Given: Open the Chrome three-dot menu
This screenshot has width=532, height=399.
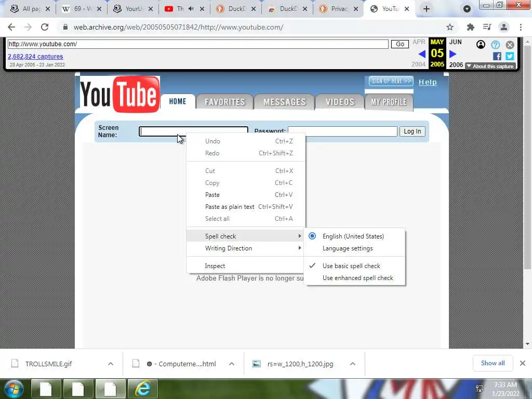Looking at the screenshot, I should coord(521,27).
